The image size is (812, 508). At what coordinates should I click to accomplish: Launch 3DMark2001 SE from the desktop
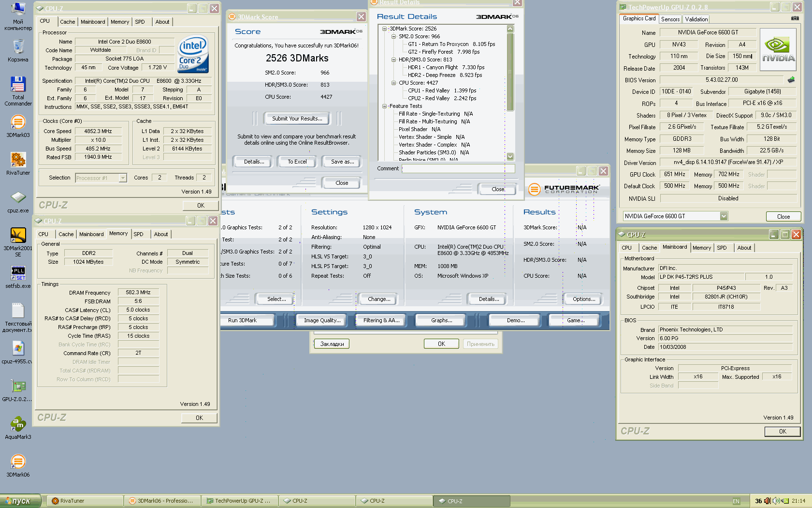pyautogui.click(x=18, y=242)
